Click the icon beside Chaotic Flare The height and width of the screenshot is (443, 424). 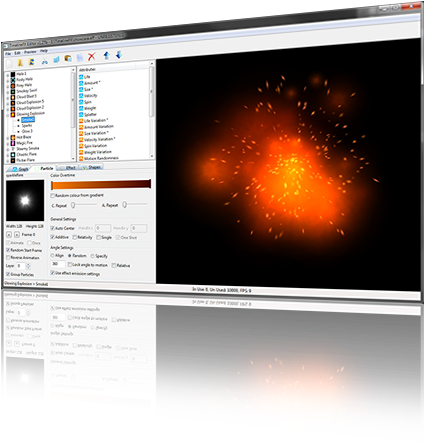[13, 155]
